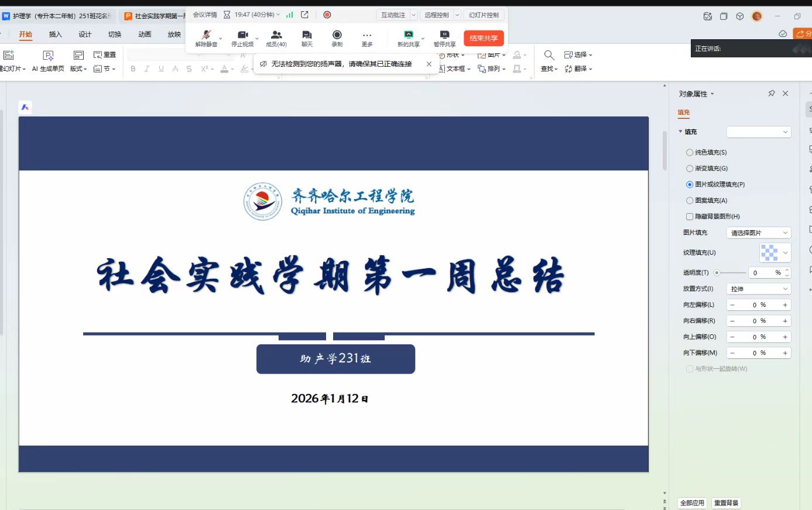The height and width of the screenshot is (510, 812).
Task: Pin the Object Properties panel
Action: click(x=771, y=94)
